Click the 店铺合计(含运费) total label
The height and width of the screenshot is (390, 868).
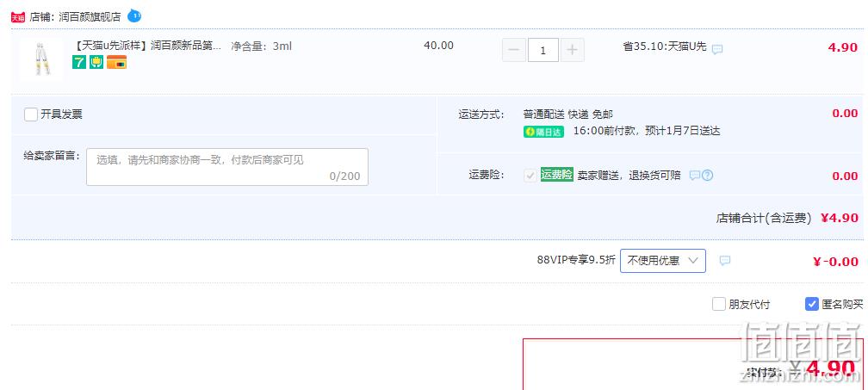click(764, 218)
